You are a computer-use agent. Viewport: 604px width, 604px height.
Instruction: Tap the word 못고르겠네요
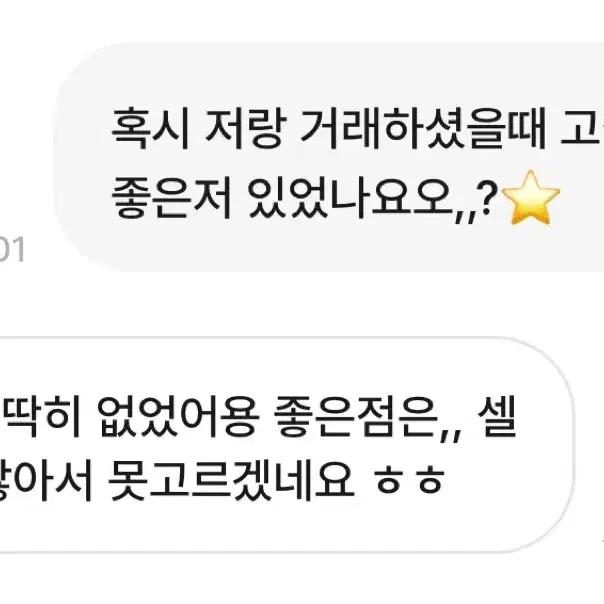(231, 480)
